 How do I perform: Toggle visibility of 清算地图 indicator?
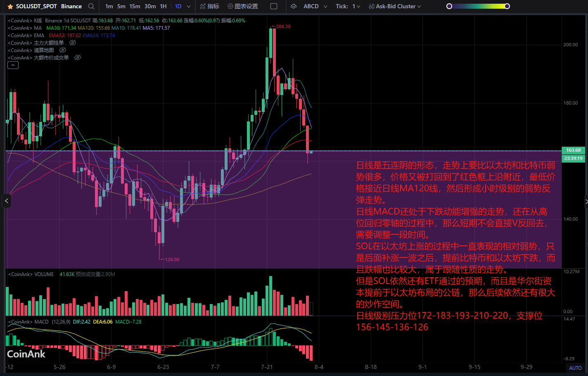point(63,50)
